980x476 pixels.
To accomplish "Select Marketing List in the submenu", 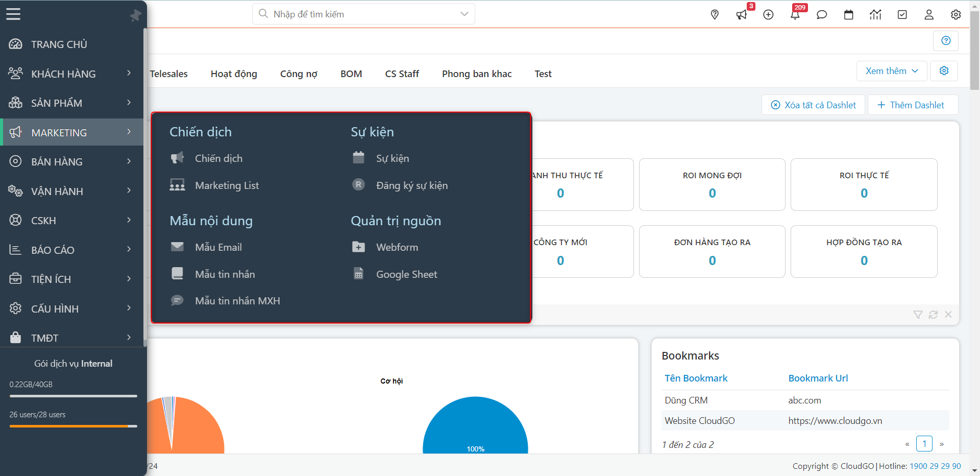I will (227, 185).
